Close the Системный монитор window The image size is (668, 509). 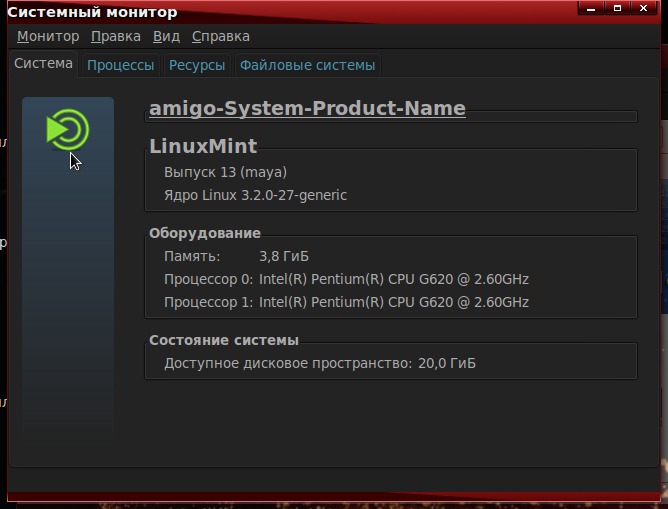click(644, 9)
